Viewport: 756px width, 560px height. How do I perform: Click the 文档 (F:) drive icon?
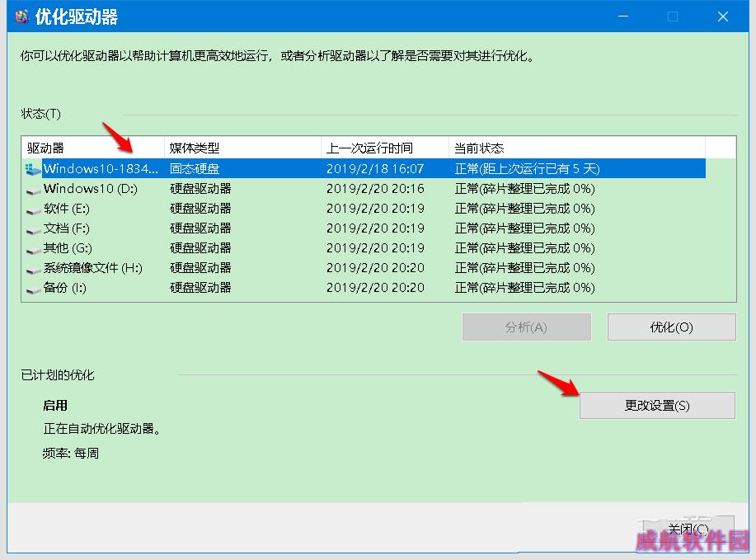(x=33, y=229)
